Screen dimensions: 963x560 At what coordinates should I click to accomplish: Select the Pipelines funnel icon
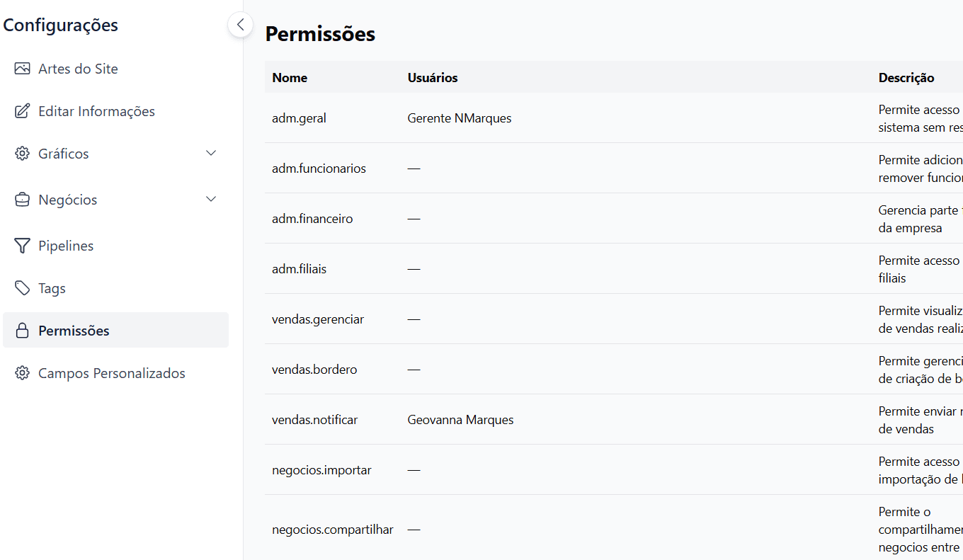pyautogui.click(x=22, y=245)
